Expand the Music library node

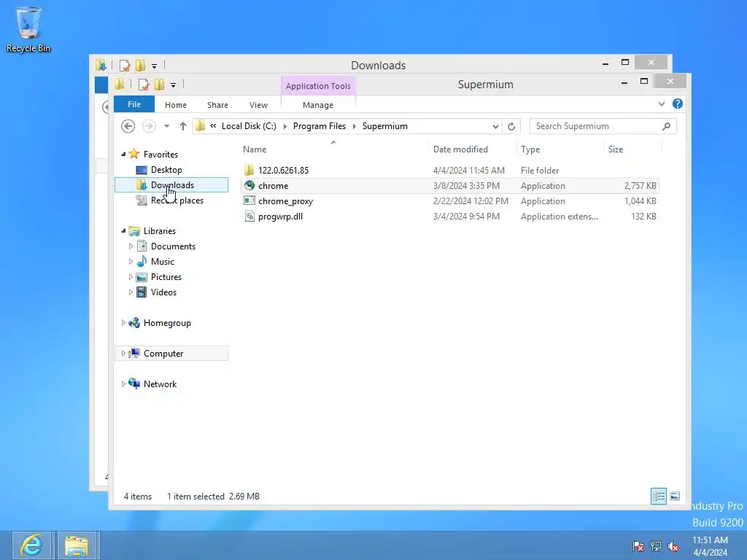(x=131, y=262)
